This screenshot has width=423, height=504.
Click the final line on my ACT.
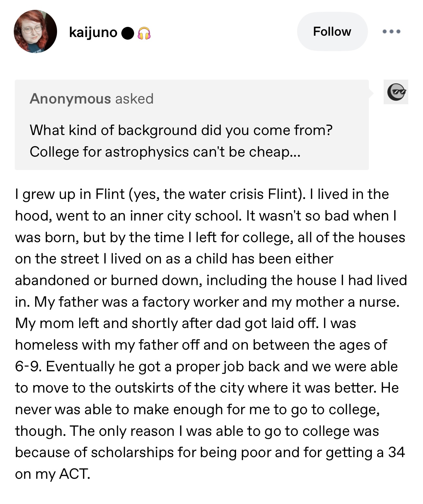click(x=52, y=474)
